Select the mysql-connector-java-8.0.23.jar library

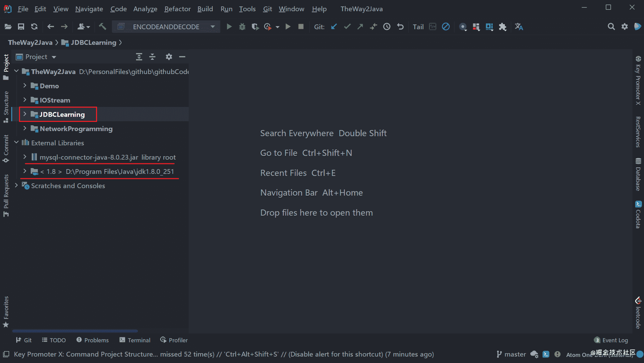(89, 157)
